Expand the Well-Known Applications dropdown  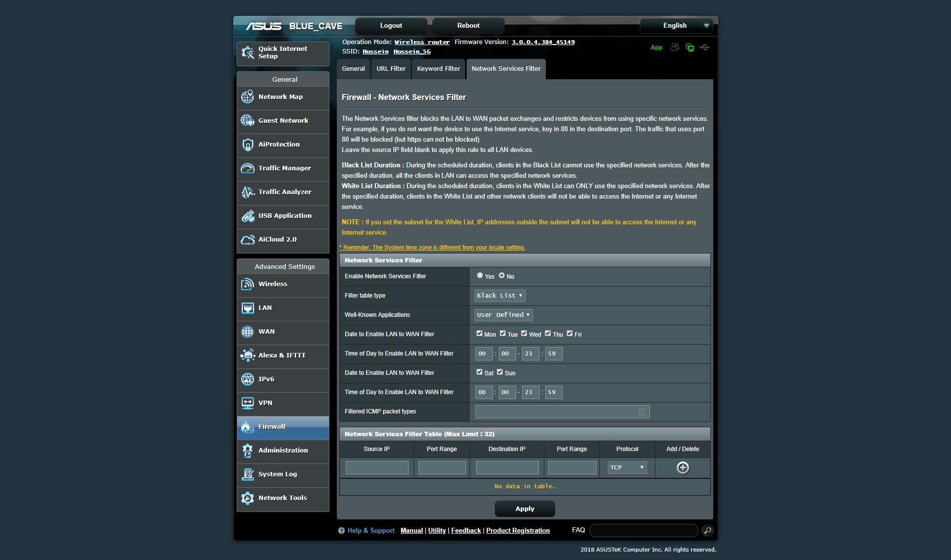click(x=503, y=315)
